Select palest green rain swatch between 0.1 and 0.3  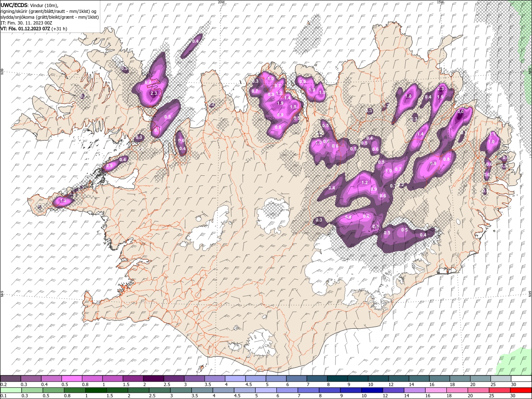11,390
